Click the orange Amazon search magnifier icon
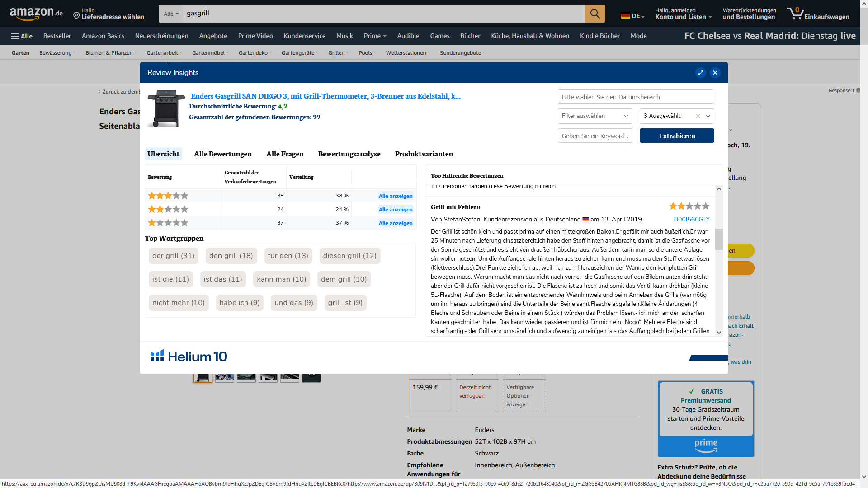 pos(595,14)
